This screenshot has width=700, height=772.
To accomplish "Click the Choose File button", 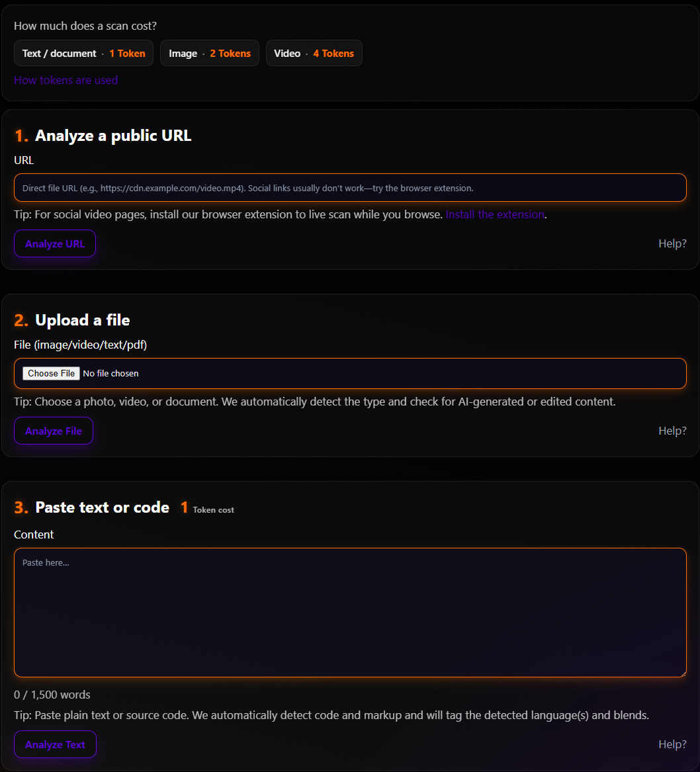I will (51, 373).
